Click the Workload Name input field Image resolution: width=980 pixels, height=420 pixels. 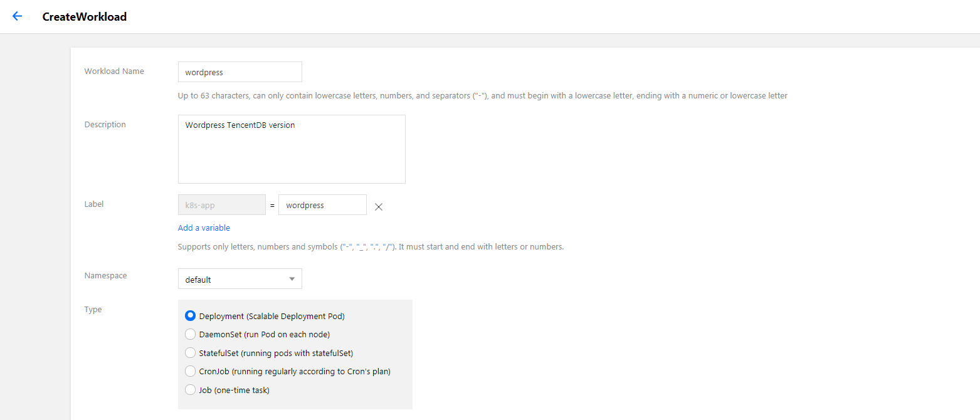(x=240, y=72)
